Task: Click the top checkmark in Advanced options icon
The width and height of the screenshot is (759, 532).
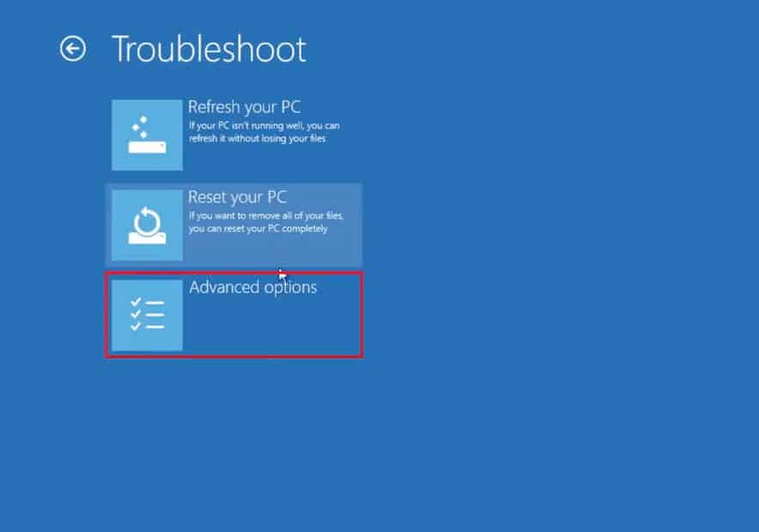Action: point(136,302)
